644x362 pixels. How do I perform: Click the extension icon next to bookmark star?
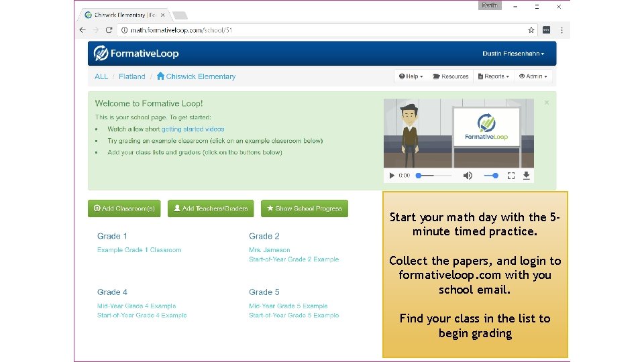(546, 30)
